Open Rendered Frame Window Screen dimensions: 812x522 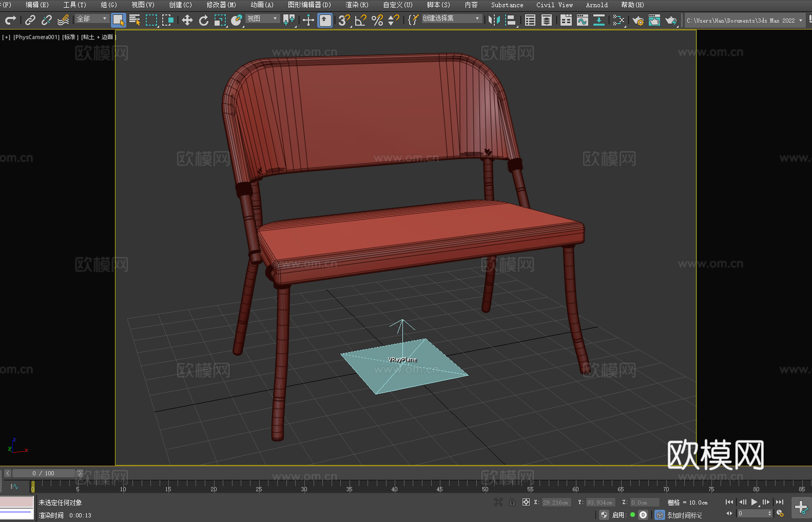point(654,20)
